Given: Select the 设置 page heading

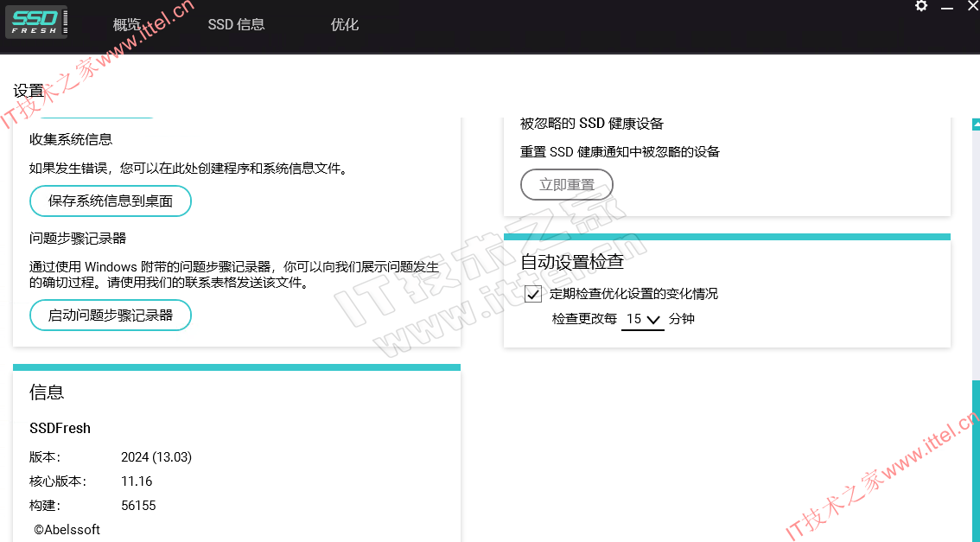Looking at the screenshot, I should tap(29, 91).
